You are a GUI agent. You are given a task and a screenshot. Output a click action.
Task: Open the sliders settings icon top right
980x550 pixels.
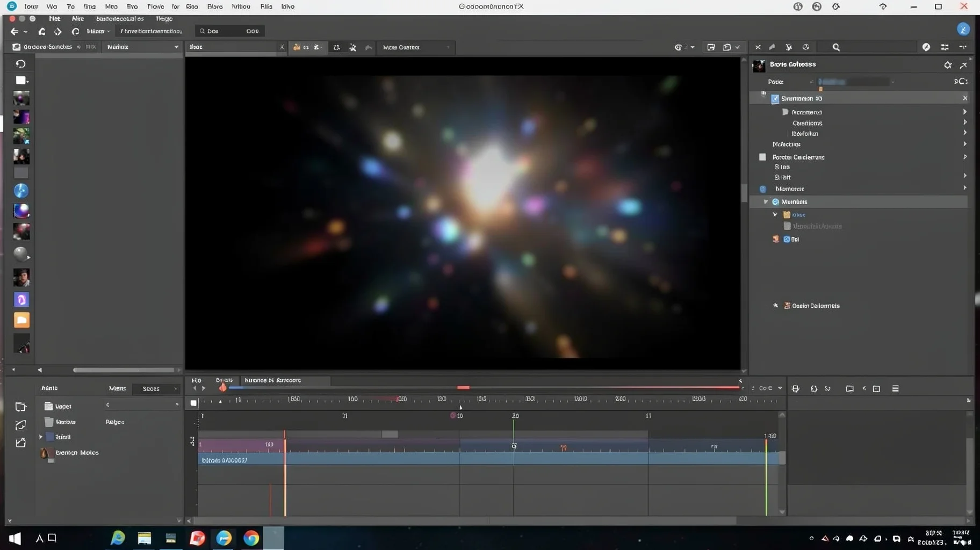[945, 47]
